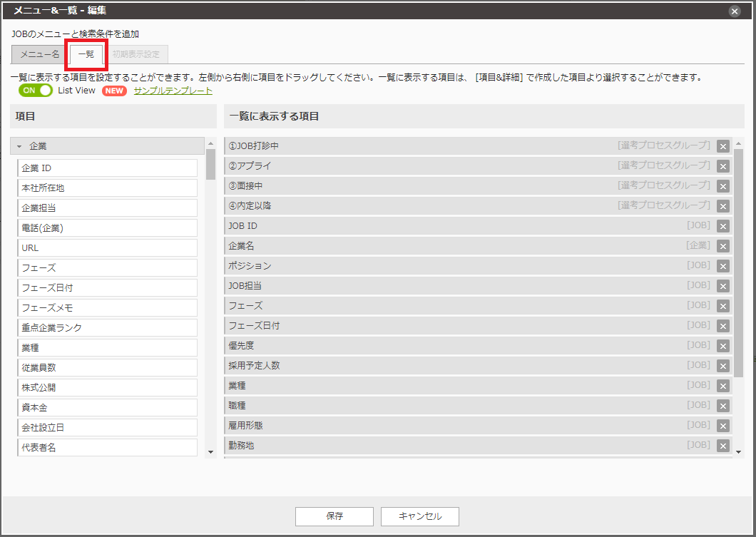Select 企業担当 in the item list
Screen dimensions: 756x537
click(108, 208)
